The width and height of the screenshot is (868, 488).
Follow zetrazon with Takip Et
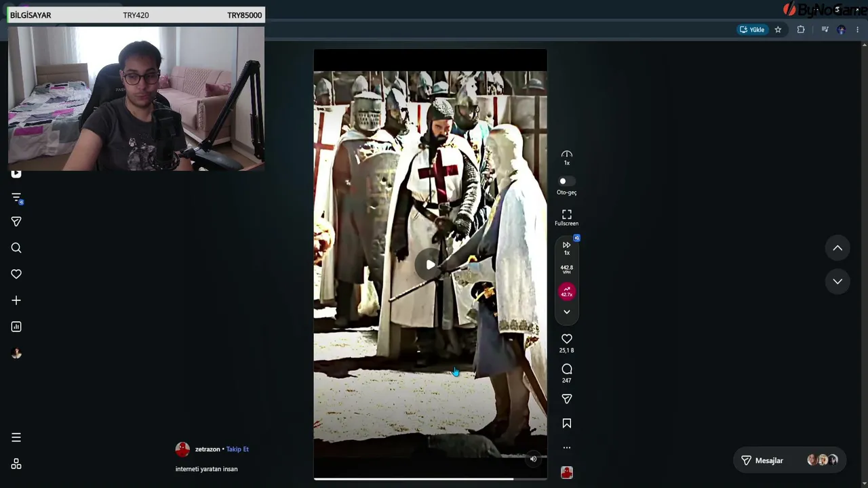point(237,449)
